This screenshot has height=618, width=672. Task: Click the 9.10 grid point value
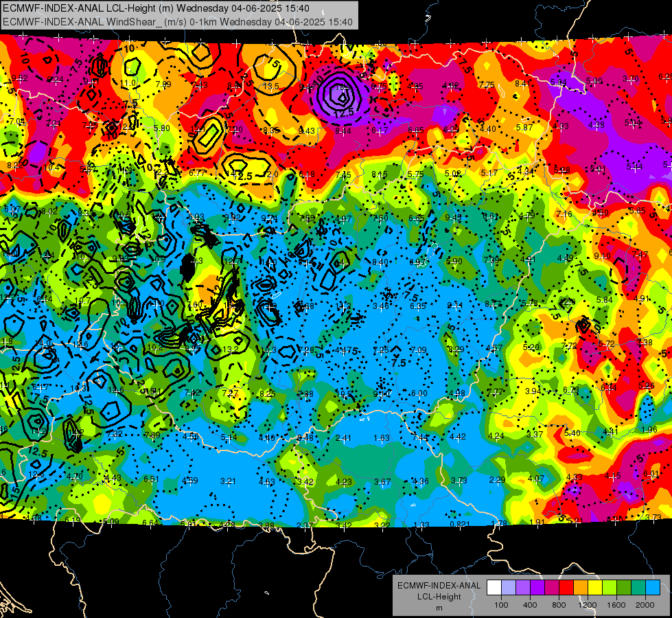coord(602,256)
